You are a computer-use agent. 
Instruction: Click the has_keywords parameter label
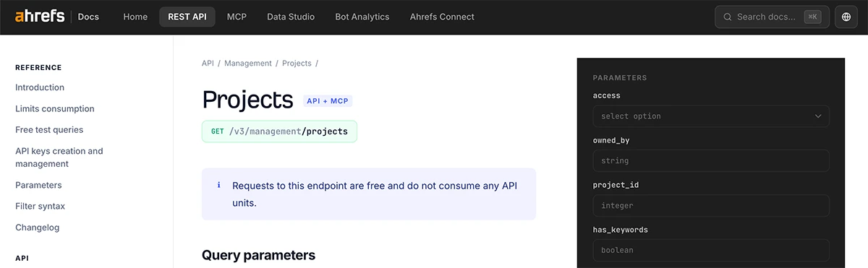click(620, 230)
